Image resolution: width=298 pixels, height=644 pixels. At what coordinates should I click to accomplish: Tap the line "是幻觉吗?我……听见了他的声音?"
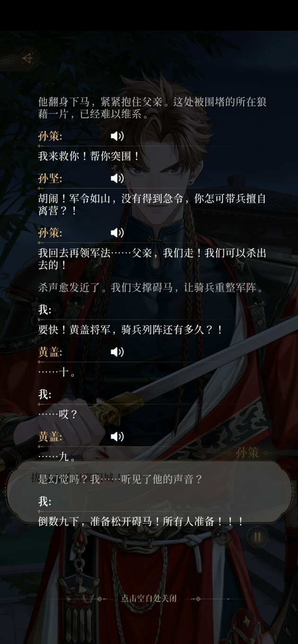point(120,479)
